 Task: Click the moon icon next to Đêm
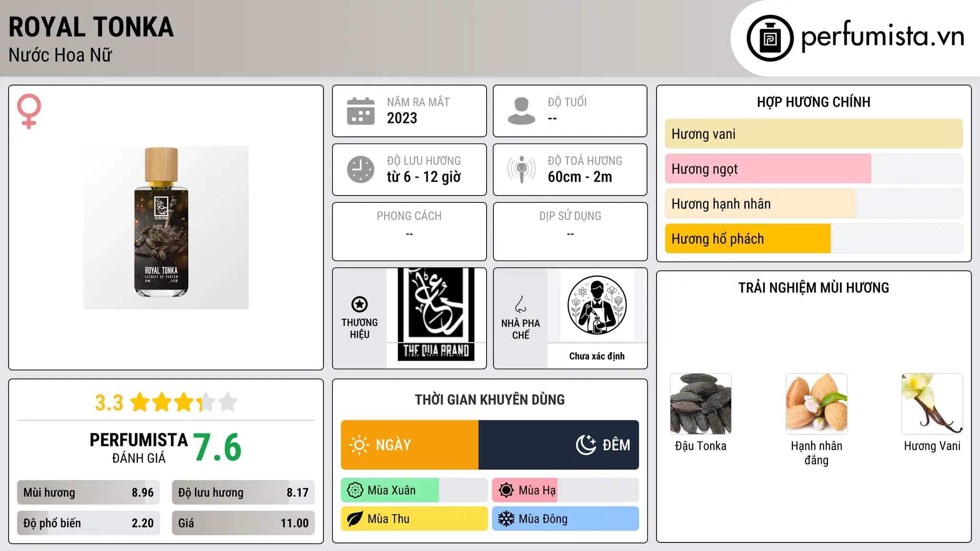coord(586,445)
